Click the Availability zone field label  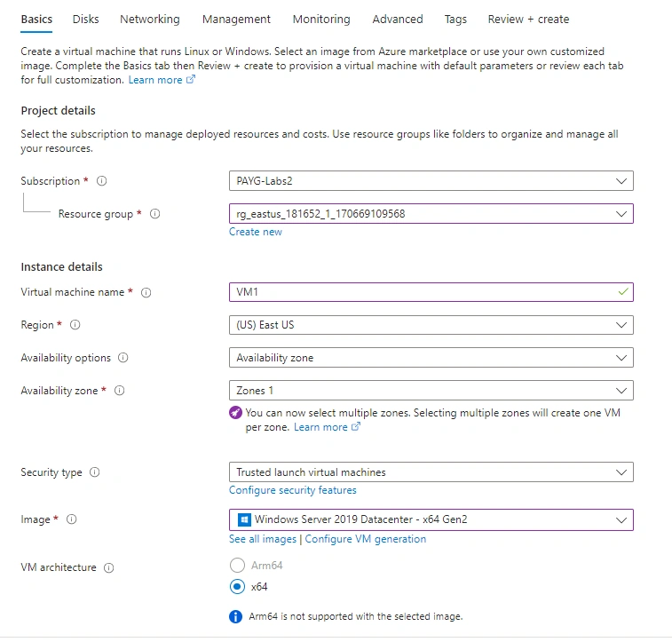[59, 391]
